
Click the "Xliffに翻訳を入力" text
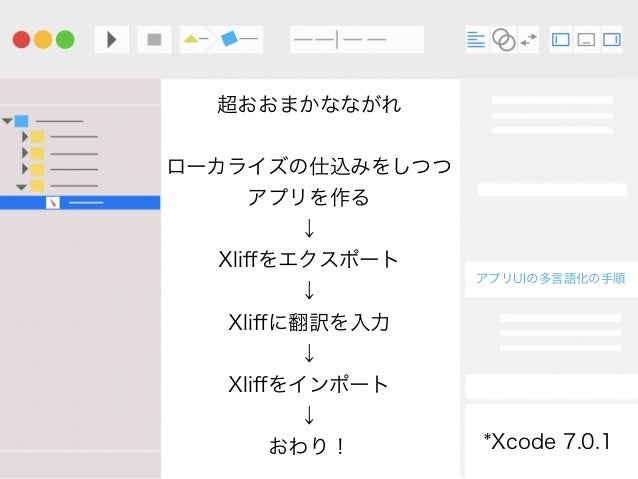pos(308,322)
